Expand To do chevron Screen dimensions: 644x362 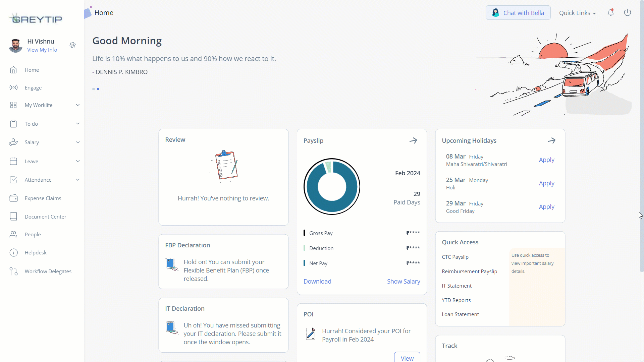click(78, 124)
